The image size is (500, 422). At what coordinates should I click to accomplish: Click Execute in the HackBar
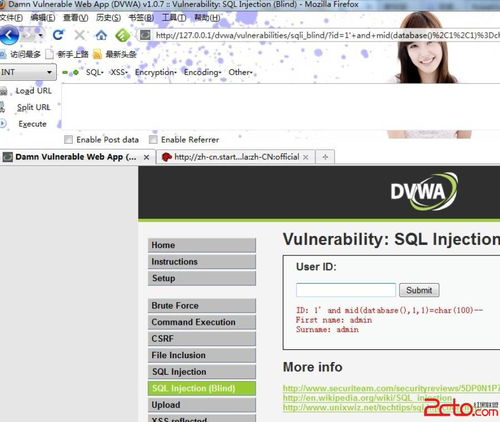tap(32, 124)
